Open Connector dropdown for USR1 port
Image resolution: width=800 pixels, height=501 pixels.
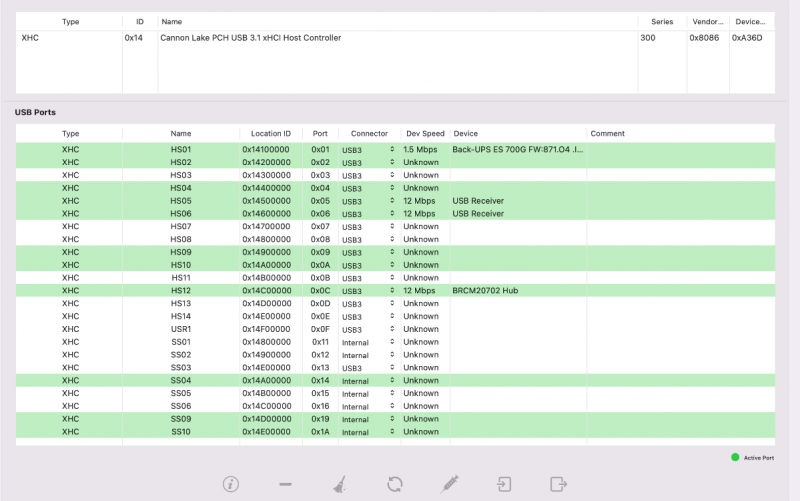367,329
